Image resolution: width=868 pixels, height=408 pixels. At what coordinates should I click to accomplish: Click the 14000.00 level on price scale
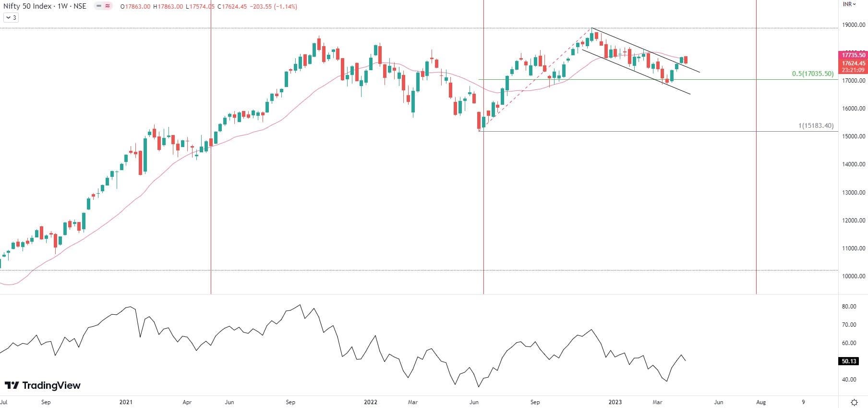[x=854, y=164]
